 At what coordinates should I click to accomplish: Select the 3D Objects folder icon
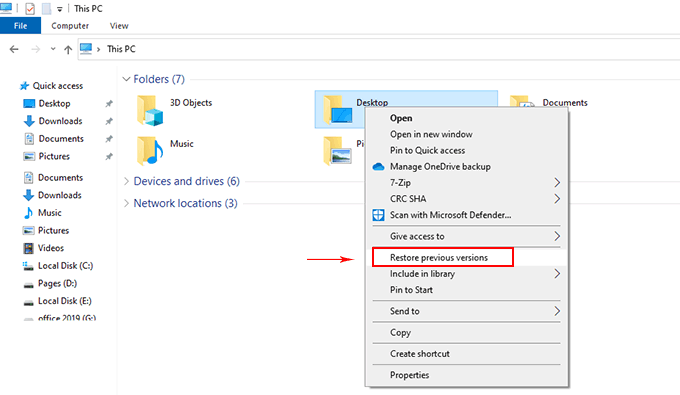click(150, 111)
